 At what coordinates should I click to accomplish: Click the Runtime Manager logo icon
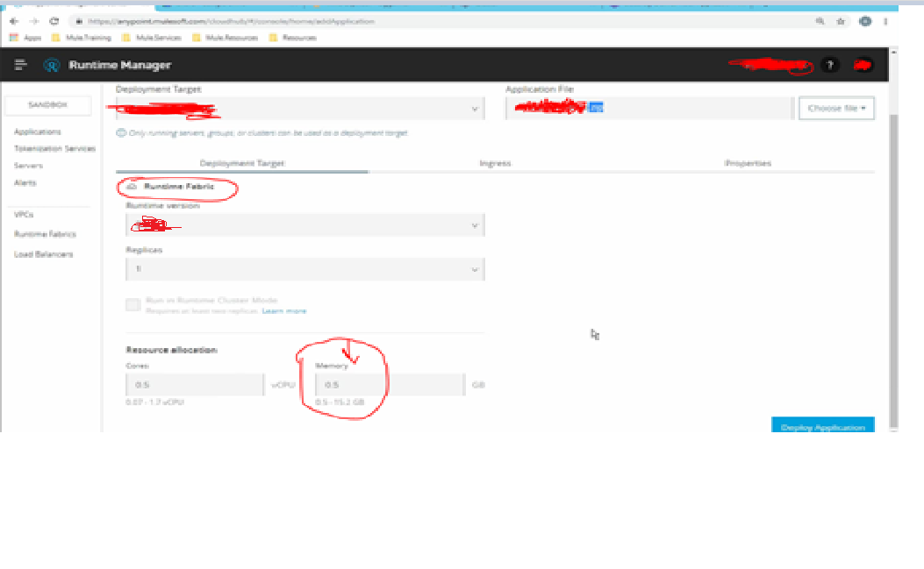52,65
